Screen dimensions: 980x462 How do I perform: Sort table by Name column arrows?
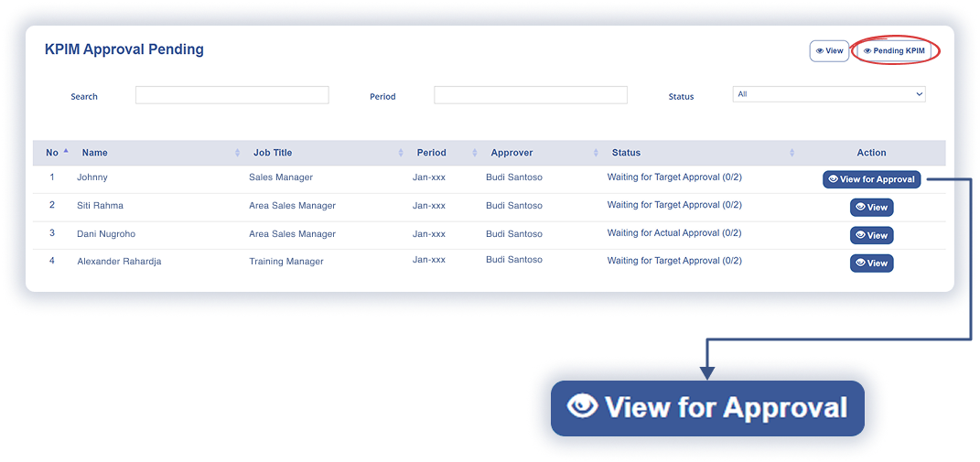(238, 153)
